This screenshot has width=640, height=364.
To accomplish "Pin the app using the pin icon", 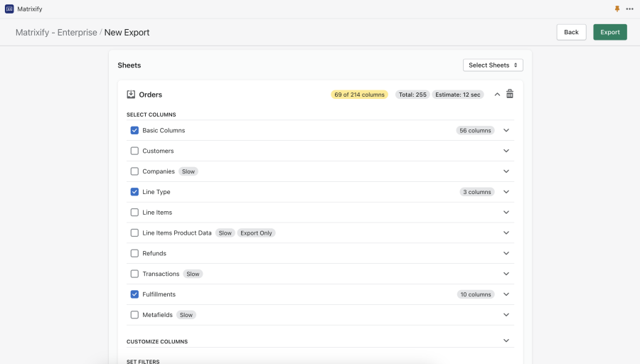I will click(617, 9).
